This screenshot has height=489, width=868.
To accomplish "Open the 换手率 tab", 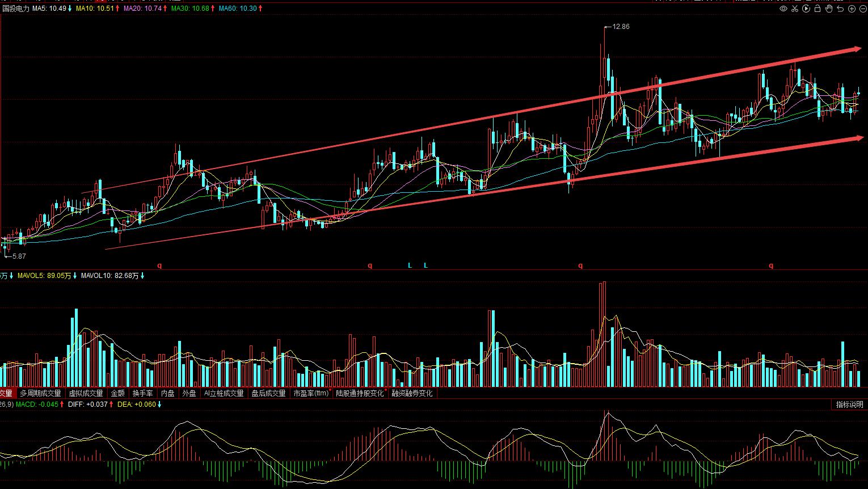I will point(142,393).
